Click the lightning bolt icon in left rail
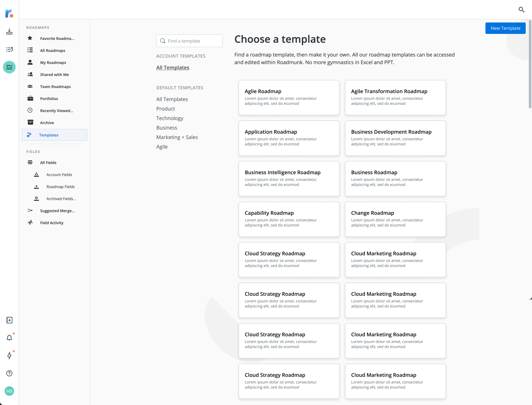Image resolution: width=532 pixels, height=405 pixels. (9, 356)
